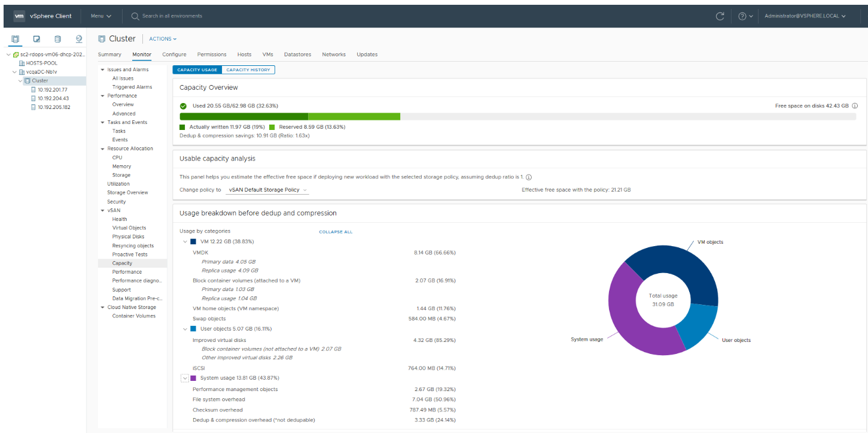Screen dimensions: 868x433
Task: Open Resyncing objects under vSAN
Action: tap(133, 246)
